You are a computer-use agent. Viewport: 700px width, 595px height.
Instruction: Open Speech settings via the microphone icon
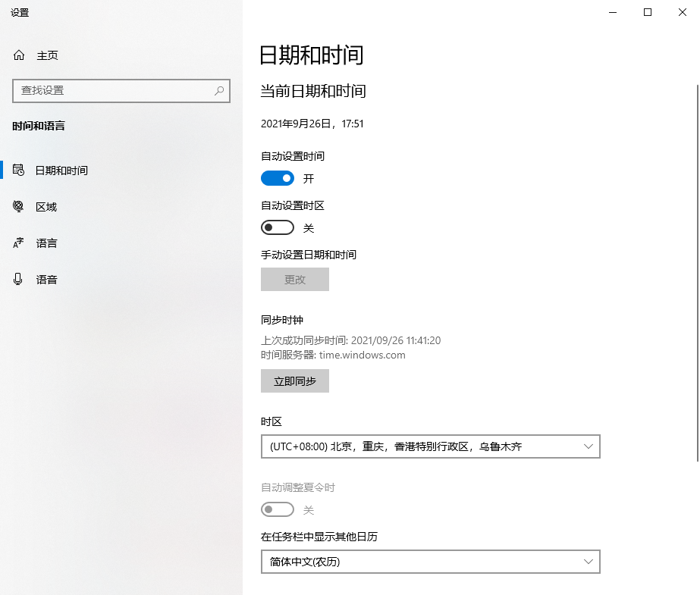pyautogui.click(x=17, y=279)
